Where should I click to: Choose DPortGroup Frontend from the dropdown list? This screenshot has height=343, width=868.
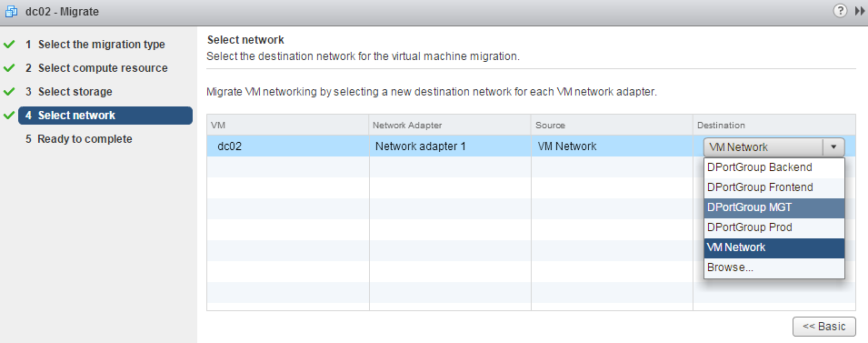[773, 187]
